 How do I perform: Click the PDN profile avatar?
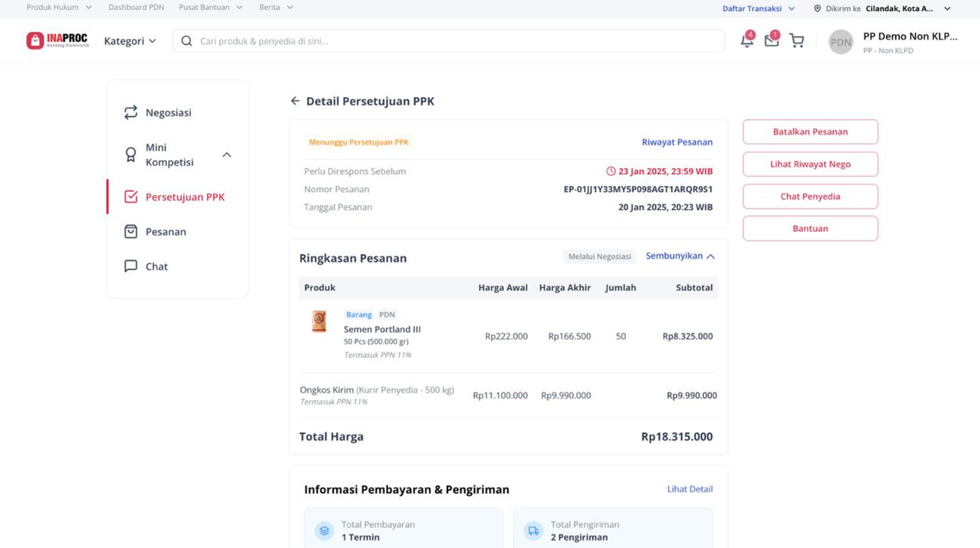[840, 42]
